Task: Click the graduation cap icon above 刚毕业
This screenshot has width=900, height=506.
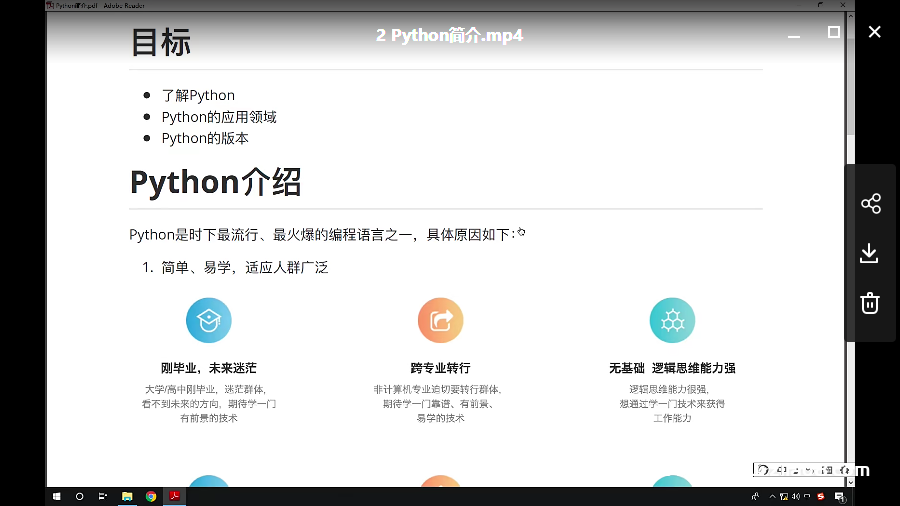Action: tap(209, 320)
